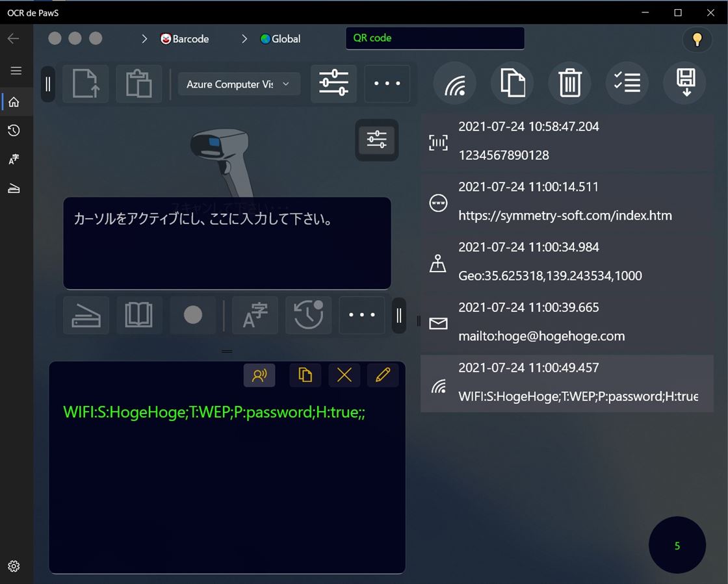Viewport: 728px width, 584px height.
Task: Open the hamburger navigation menu
Action: 16,71
